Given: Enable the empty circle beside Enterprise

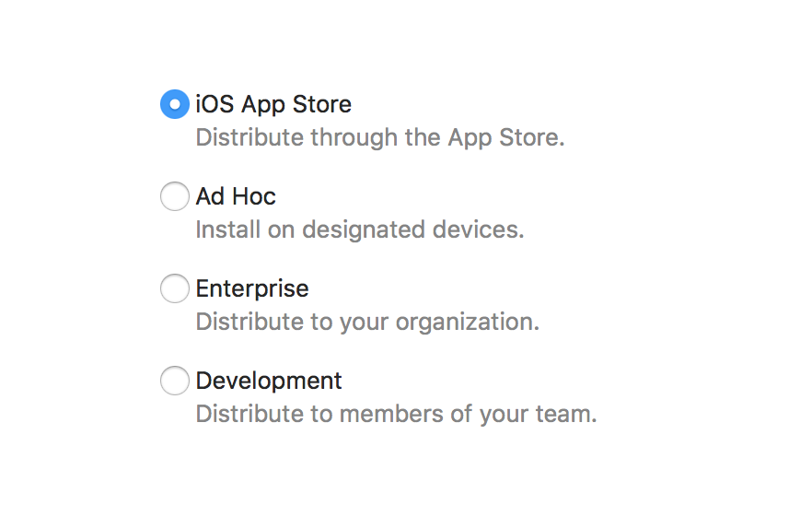Looking at the screenshot, I should coord(175,288).
